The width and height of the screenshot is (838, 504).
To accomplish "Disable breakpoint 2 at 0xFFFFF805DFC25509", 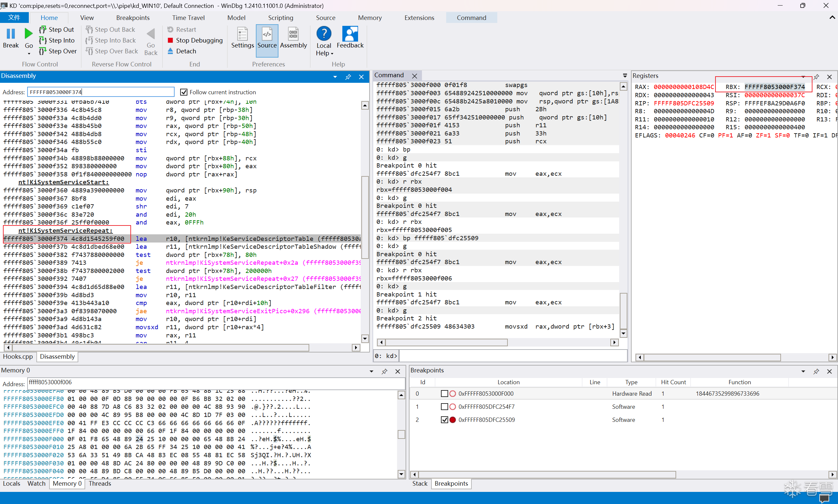I will (x=444, y=420).
